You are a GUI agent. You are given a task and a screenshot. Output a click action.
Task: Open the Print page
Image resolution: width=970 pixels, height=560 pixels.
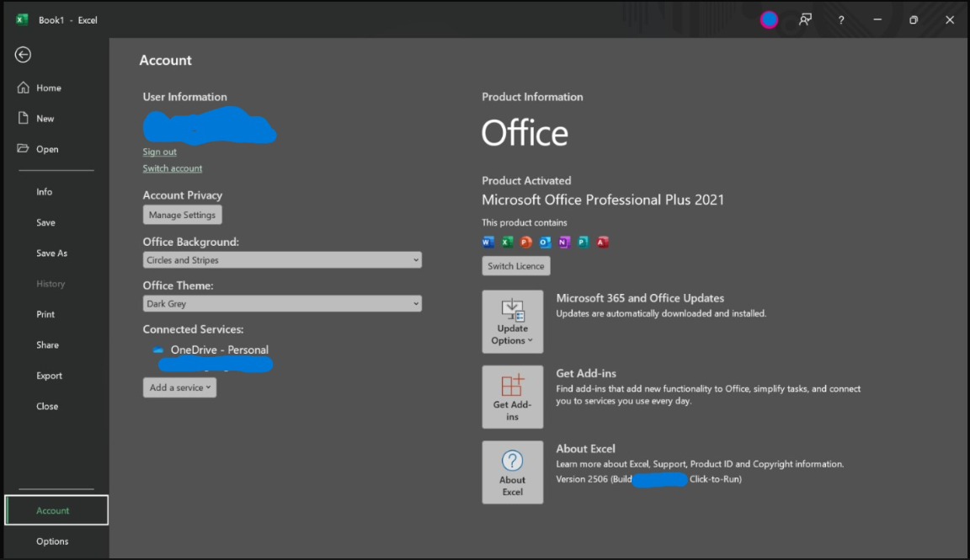45,314
